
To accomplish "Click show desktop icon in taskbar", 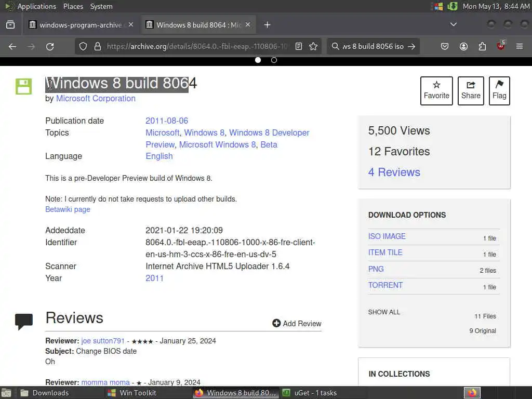I will [x=6, y=393].
